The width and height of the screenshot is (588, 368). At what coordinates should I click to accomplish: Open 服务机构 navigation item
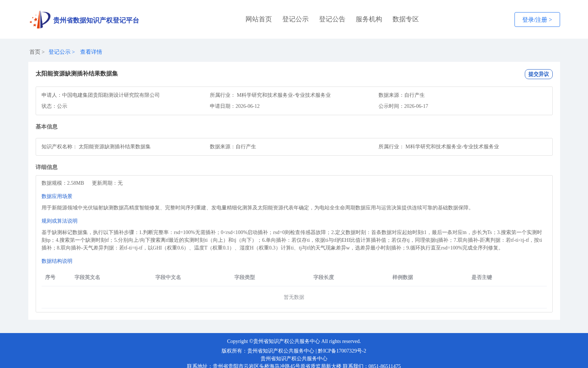coord(369,19)
